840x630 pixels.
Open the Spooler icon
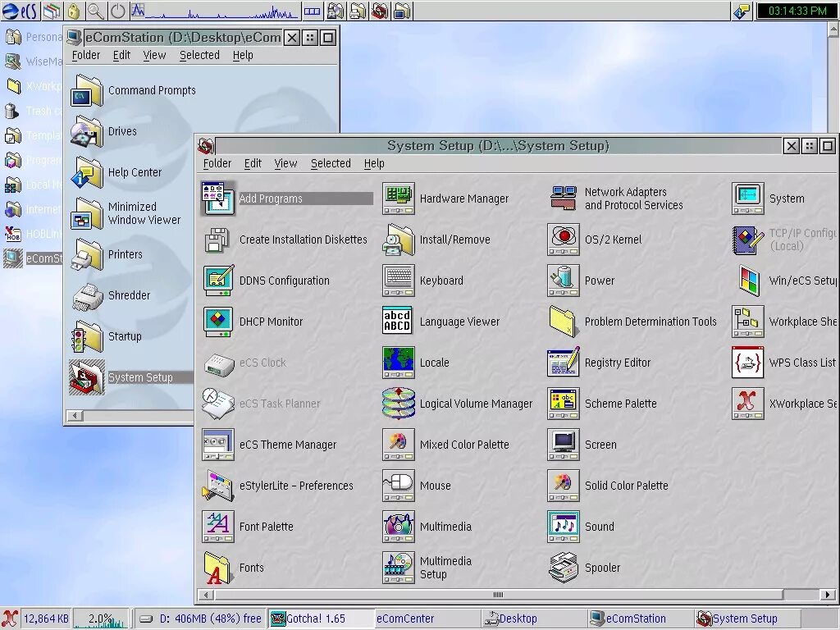point(563,568)
